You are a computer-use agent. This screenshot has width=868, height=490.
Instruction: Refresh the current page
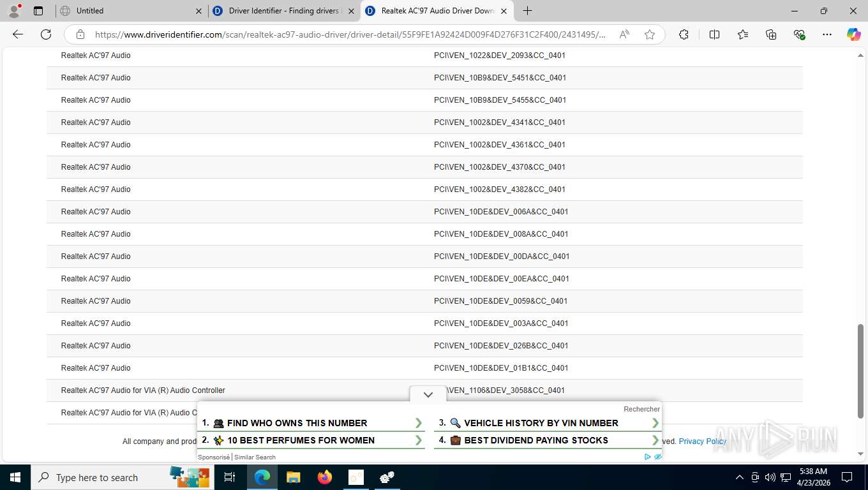pos(46,34)
